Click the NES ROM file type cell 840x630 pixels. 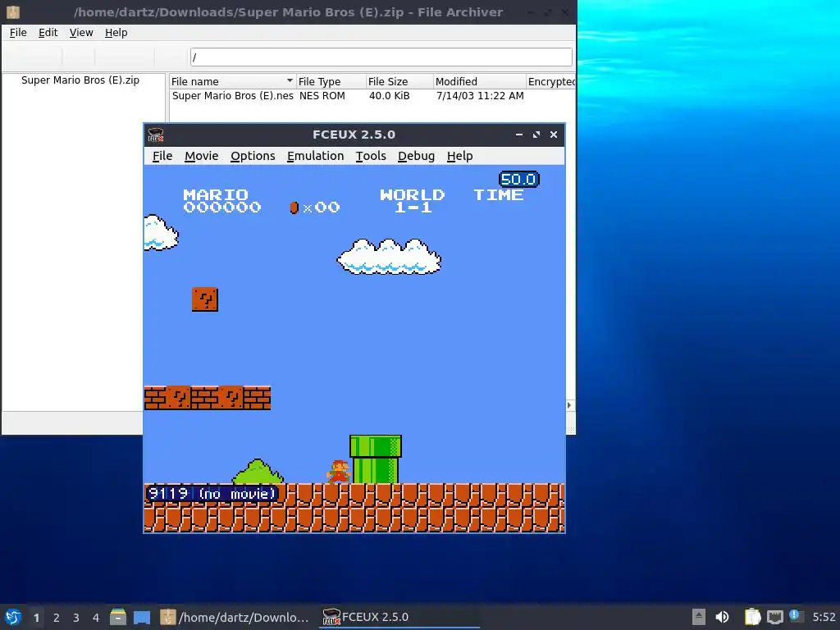(322, 96)
